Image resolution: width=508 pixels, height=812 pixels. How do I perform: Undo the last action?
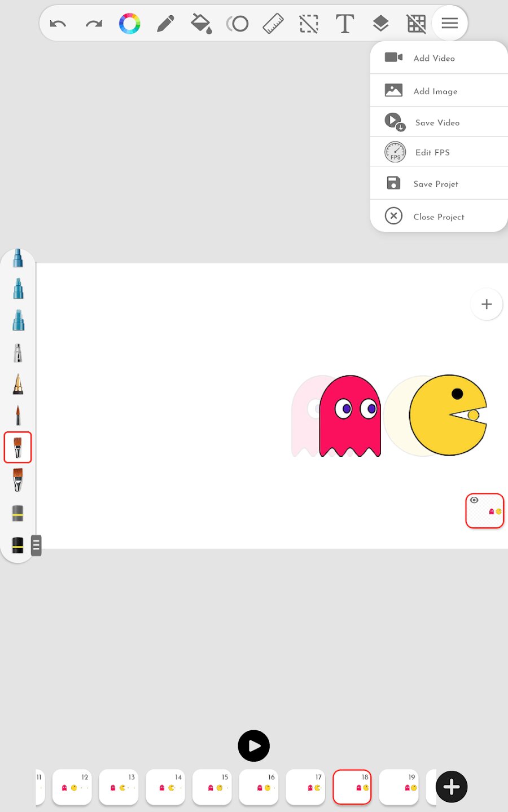[x=58, y=24]
